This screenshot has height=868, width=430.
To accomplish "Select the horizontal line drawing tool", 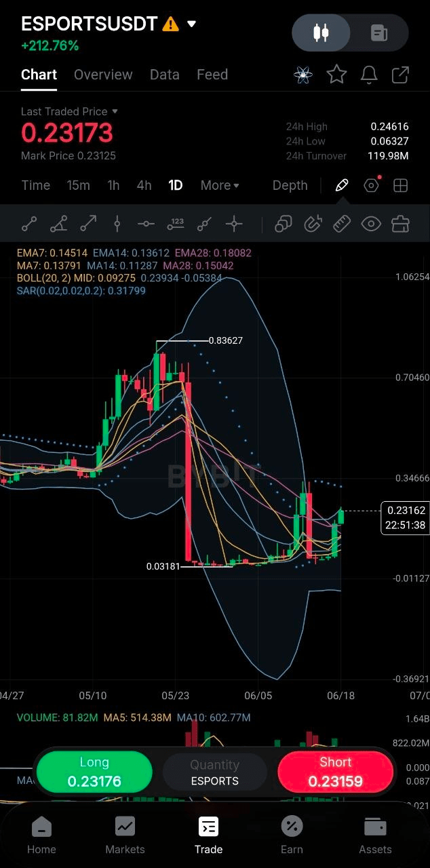I will click(x=146, y=224).
